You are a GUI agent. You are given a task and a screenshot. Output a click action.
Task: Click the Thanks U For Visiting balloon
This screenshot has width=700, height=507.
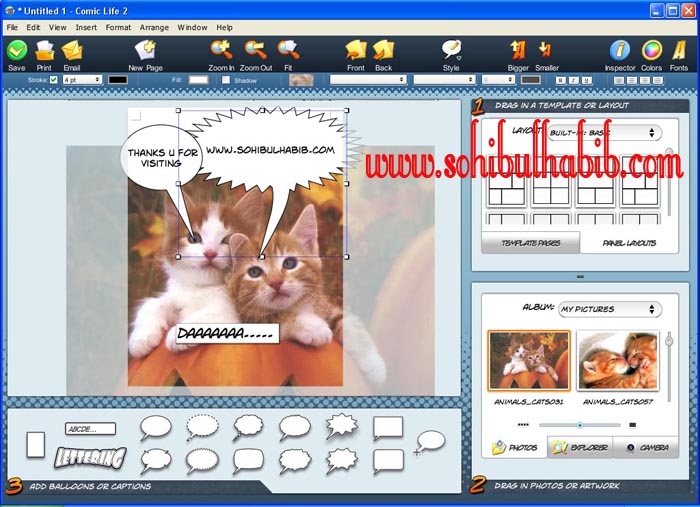[x=161, y=158]
